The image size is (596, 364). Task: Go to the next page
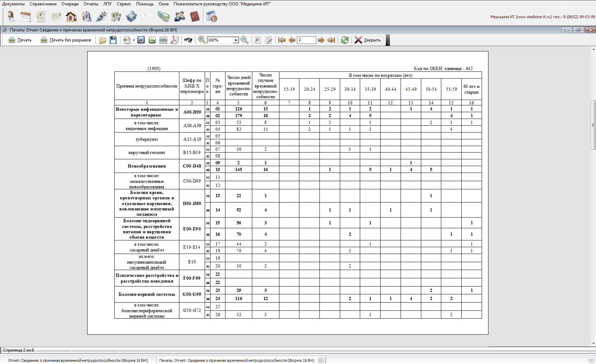[321, 40]
